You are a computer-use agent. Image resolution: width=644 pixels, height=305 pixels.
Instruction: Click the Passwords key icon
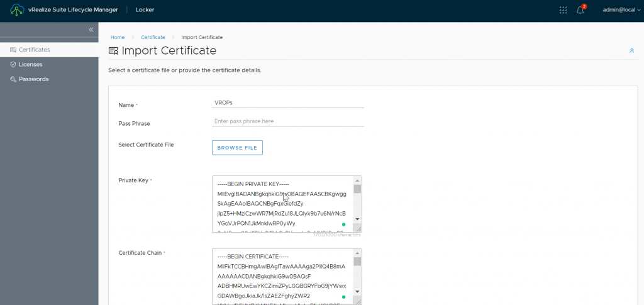tap(13, 79)
